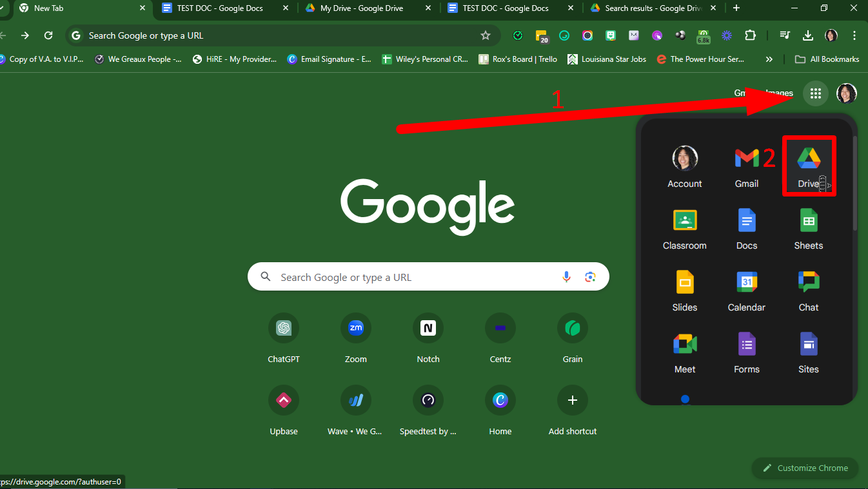The image size is (868, 489).
Task: Open Drive from the apps panel
Action: tap(809, 166)
